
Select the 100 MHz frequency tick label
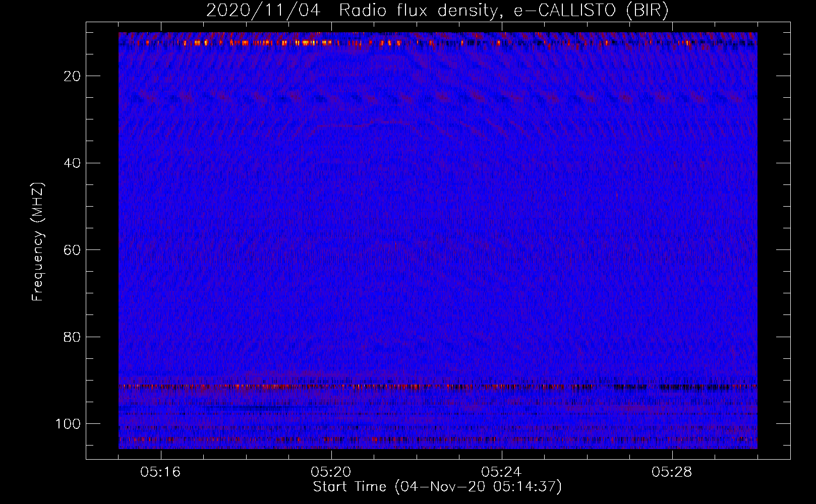(67, 424)
